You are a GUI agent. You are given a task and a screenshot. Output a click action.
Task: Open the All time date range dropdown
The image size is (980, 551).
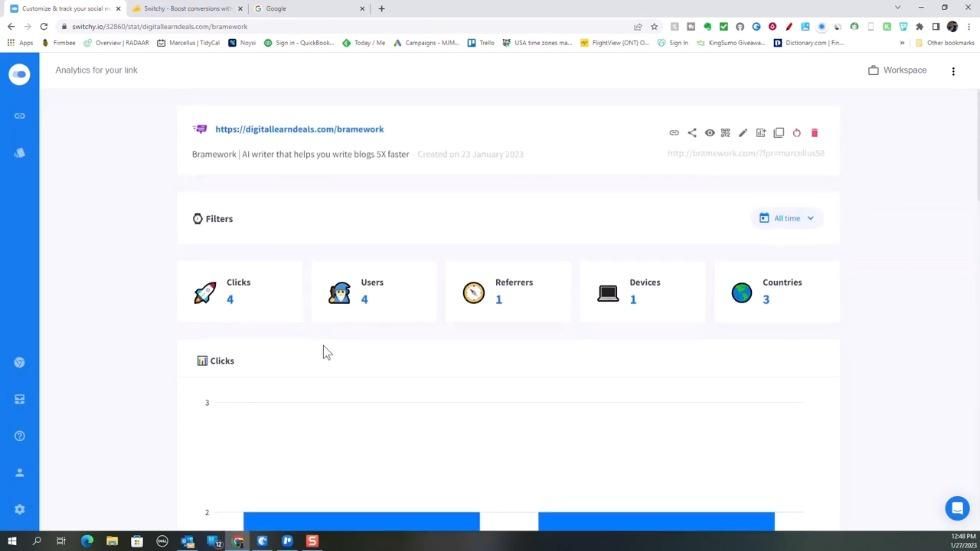(x=787, y=218)
